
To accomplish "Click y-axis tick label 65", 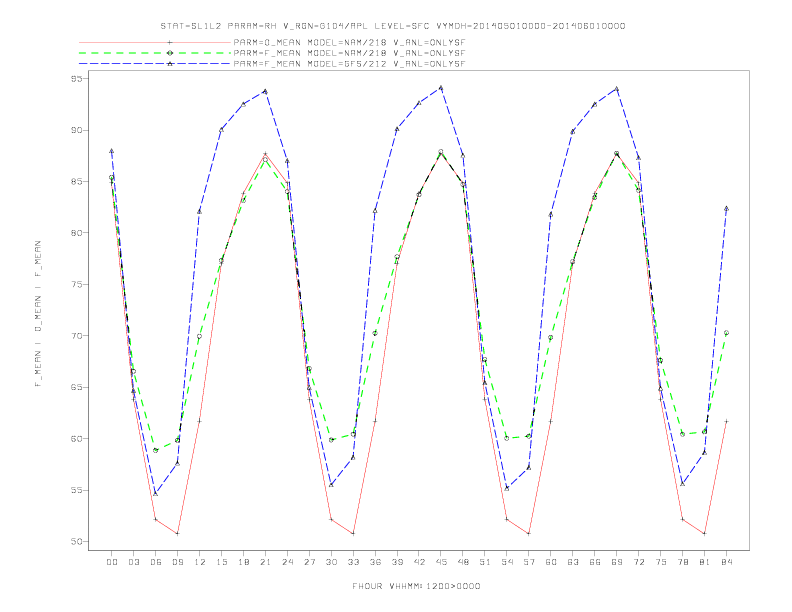I will click(x=76, y=387).
